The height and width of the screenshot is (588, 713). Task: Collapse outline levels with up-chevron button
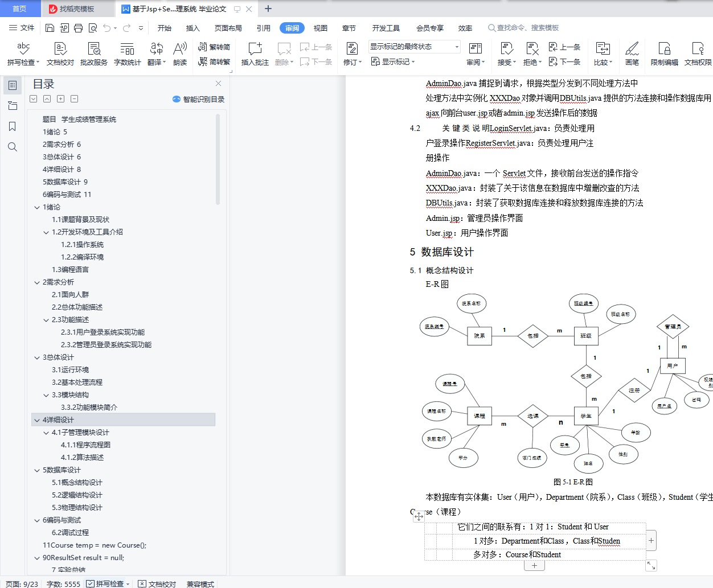pos(47,98)
